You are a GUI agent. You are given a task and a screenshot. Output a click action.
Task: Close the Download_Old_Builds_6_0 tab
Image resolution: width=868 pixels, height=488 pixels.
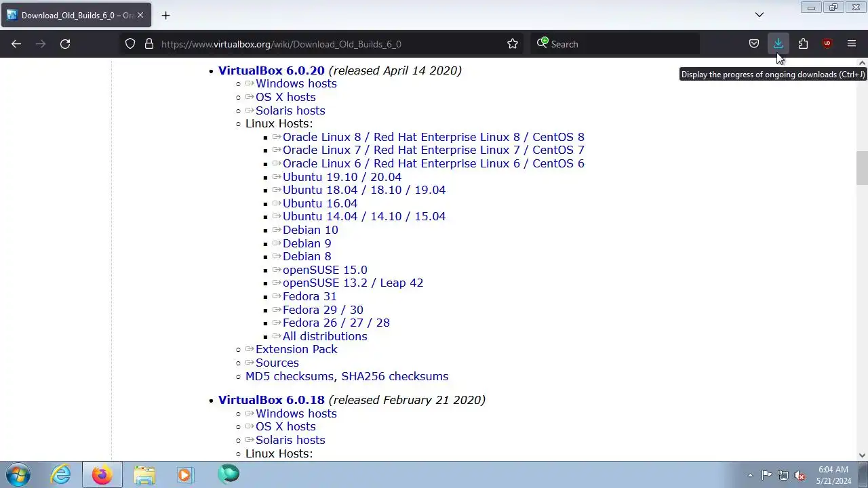pos(140,15)
